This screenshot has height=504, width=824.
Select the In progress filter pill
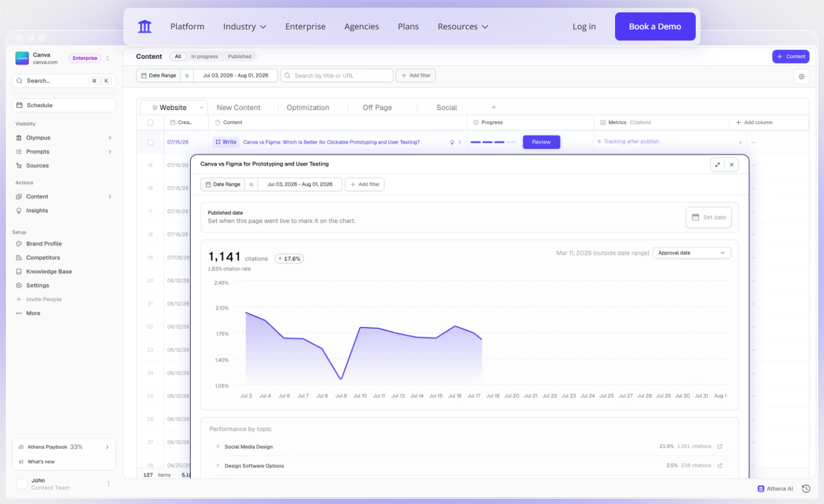click(204, 56)
